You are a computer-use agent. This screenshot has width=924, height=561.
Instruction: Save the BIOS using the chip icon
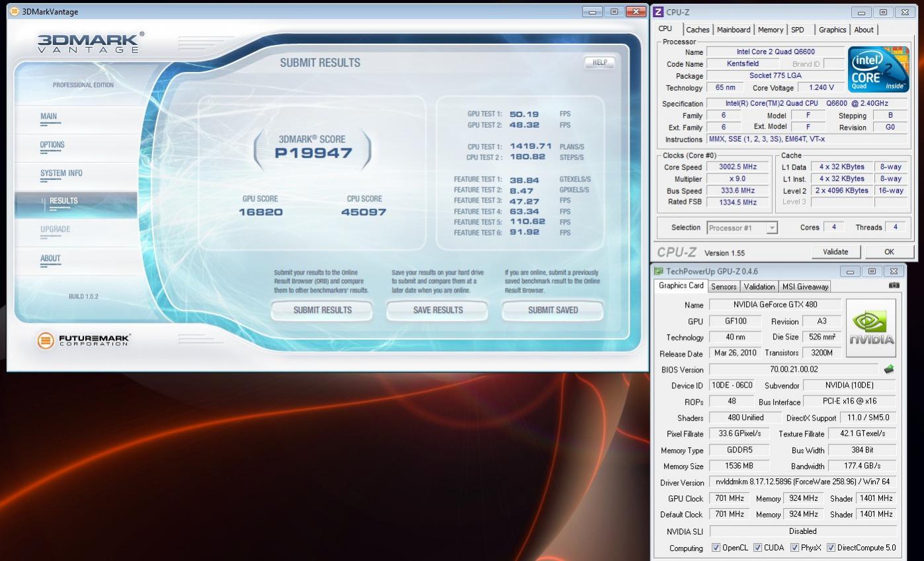tap(889, 369)
